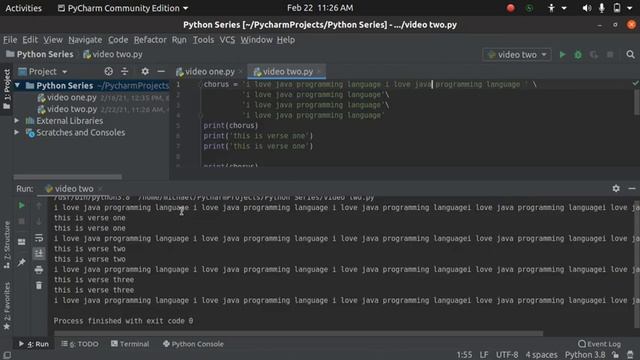This screenshot has width=640, height=360.
Task: Open the video two run configuration dropdown
Action: pos(517,55)
